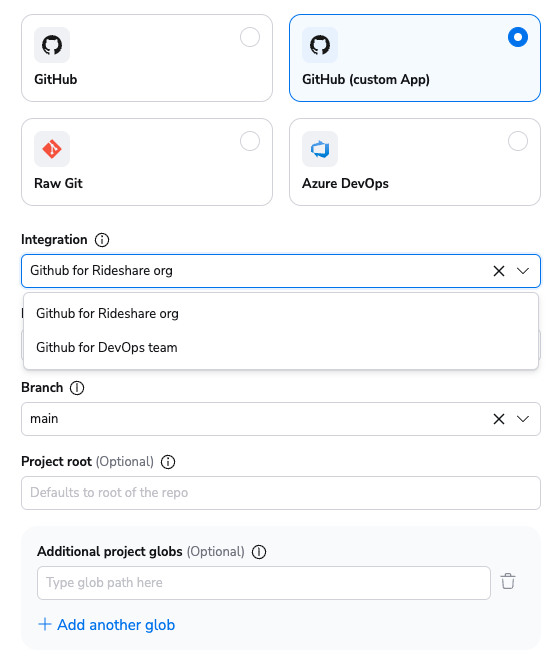
Task: Click the Azure DevOps logo icon
Action: pyautogui.click(x=320, y=149)
